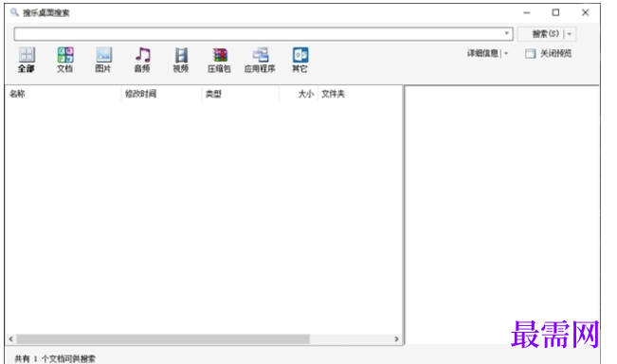This screenshot has width=617, height=364.
Task: Click the search magnifier icon in title bar
Action: coord(14,12)
